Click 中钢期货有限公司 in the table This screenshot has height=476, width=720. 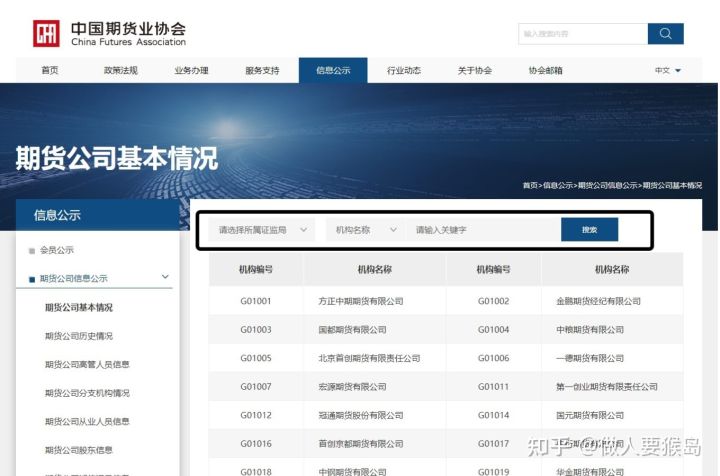[x=352, y=471]
